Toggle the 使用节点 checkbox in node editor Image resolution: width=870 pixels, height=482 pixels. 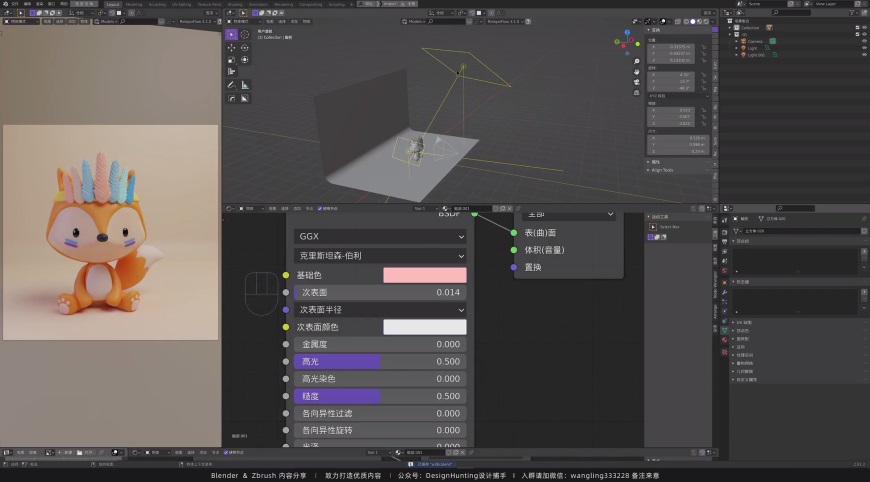[320, 209]
